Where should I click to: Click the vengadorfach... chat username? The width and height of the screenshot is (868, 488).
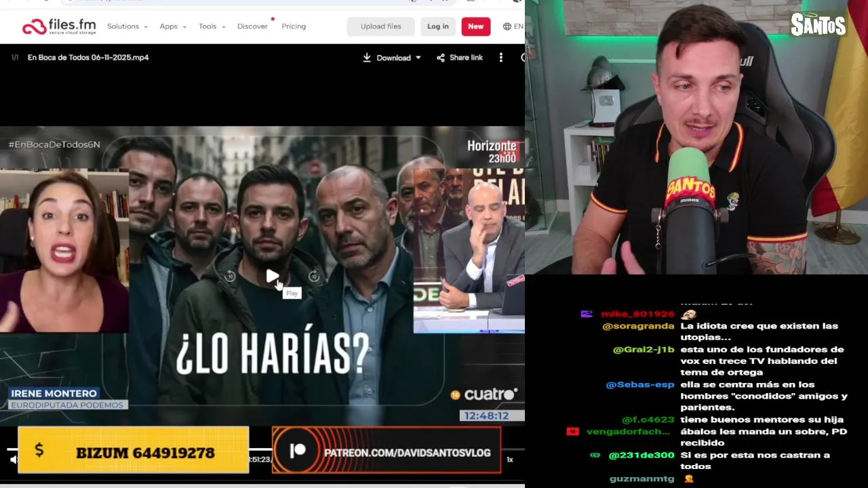pyautogui.click(x=628, y=431)
